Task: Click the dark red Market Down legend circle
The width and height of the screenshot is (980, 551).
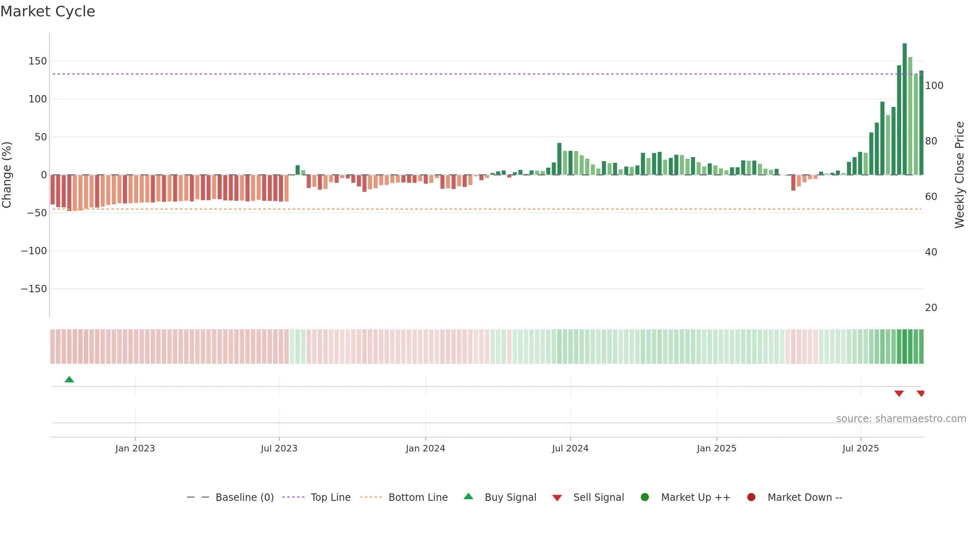Action: [x=751, y=497]
